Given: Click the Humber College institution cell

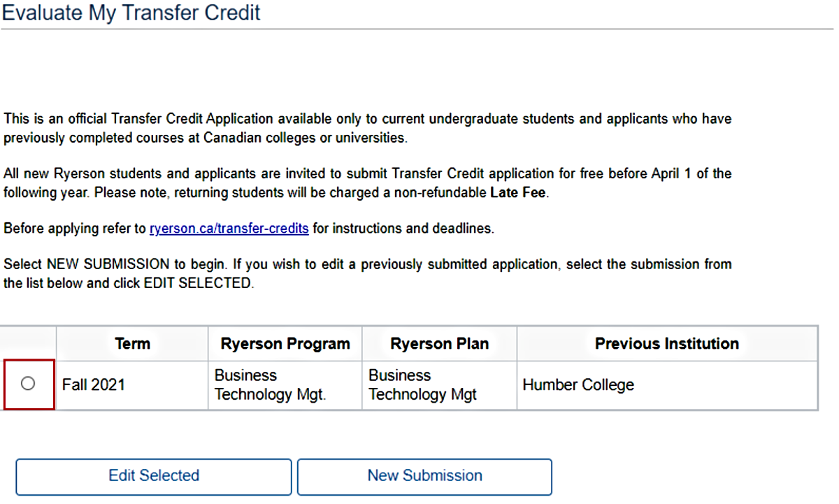Looking at the screenshot, I should 578,384.
